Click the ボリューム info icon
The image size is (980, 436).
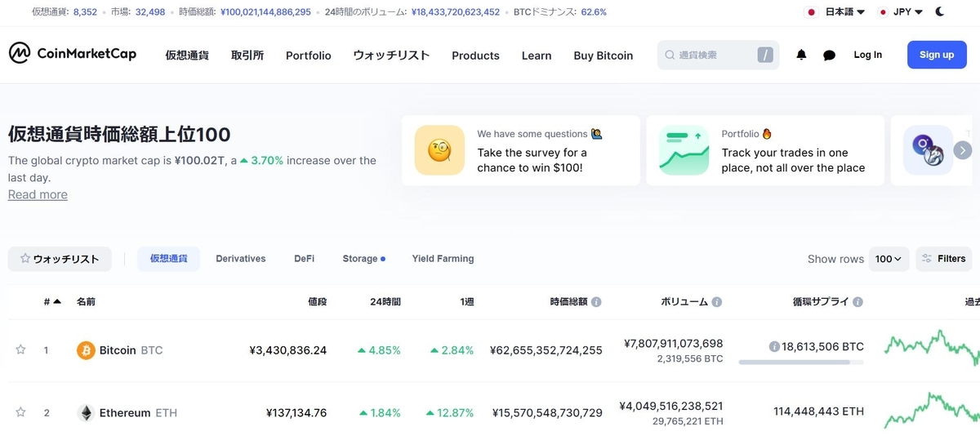[716, 302]
